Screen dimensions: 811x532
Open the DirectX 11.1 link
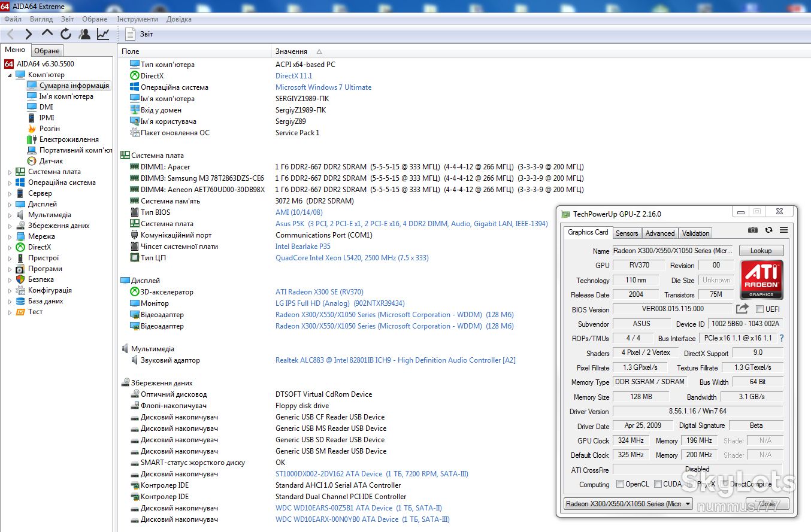[294, 76]
